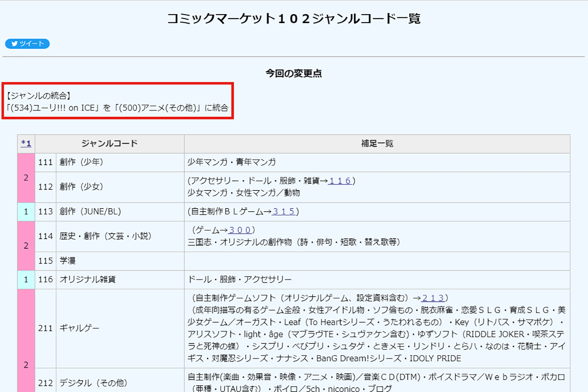The width and height of the screenshot is (588, 392).
Task: Select the 歴史・創作（文芸・小説） cell
Action: (105, 236)
